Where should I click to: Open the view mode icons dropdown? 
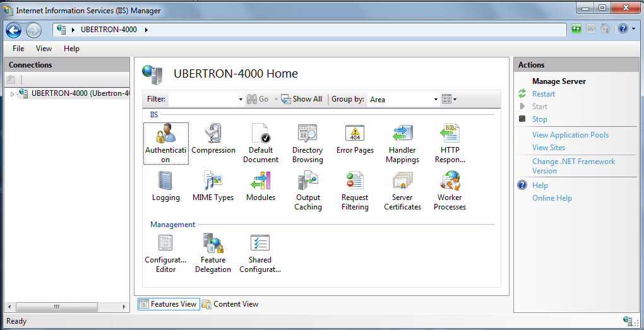point(449,99)
